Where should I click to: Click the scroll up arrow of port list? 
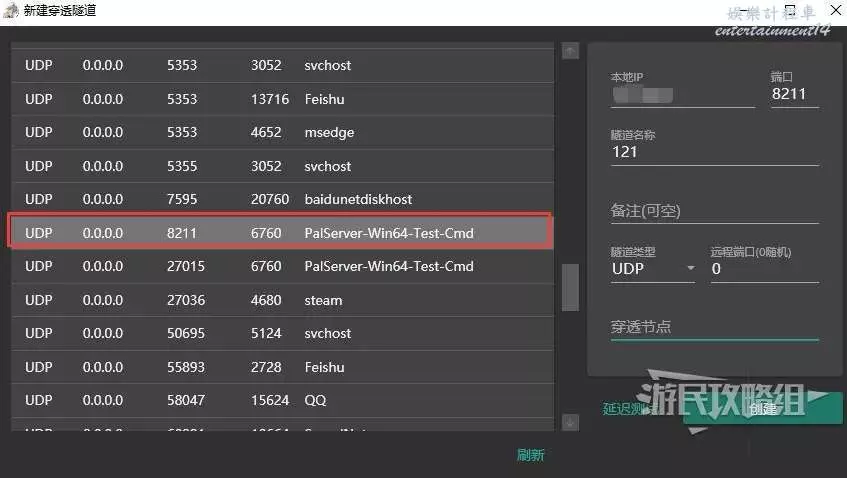(x=570, y=51)
